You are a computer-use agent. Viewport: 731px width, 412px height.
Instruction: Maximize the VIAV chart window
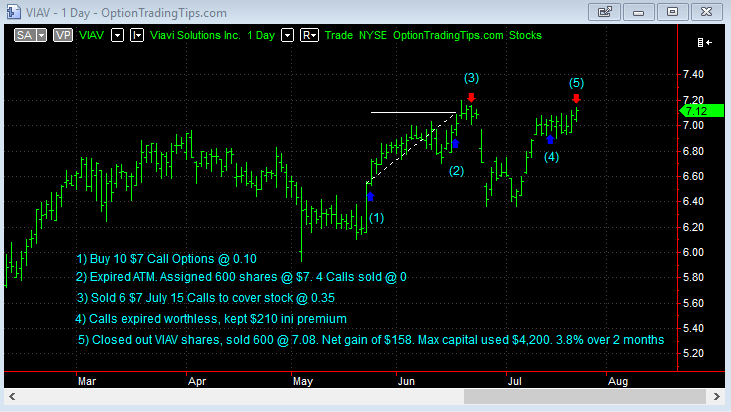pyautogui.click(x=673, y=12)
